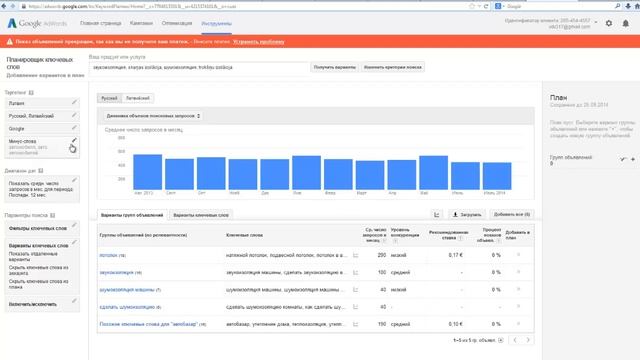Toggle the chart view icon above table
This screenshot has height=360, width=640.
(437, 214)
